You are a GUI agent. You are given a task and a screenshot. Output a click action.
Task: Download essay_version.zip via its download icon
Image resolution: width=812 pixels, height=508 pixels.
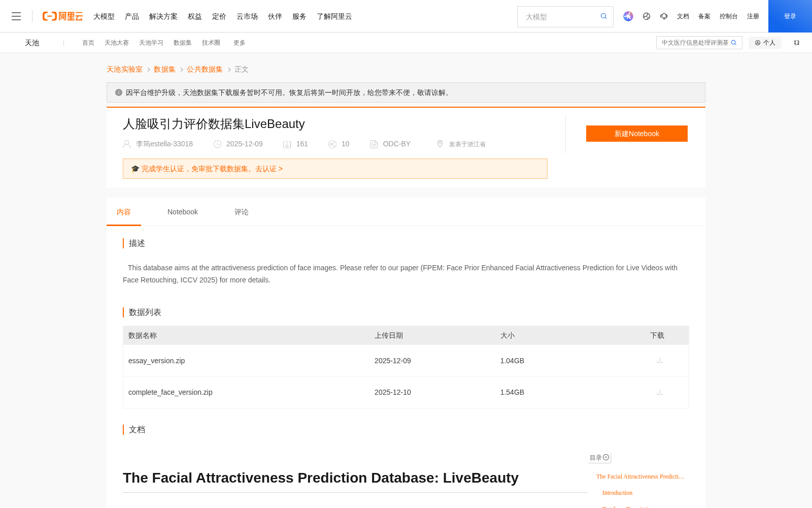(x=660, y=360)
